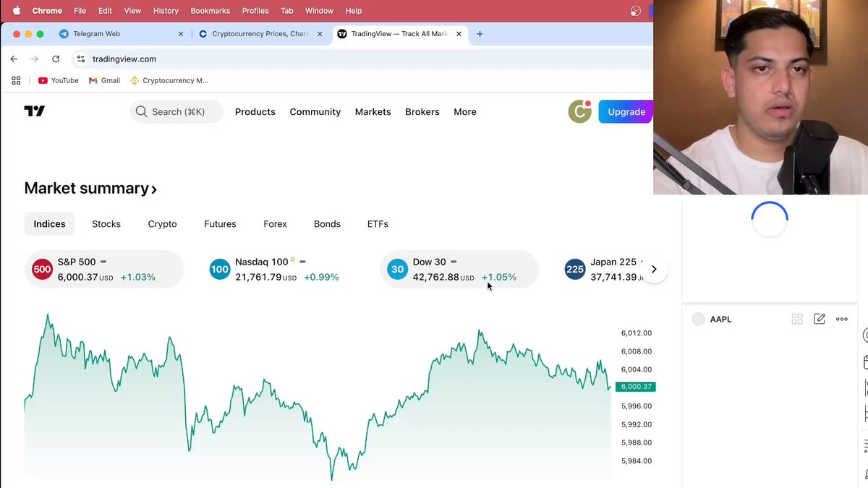Switch to the Futures tab
868x488 pixels.
(x=220, y=224)
